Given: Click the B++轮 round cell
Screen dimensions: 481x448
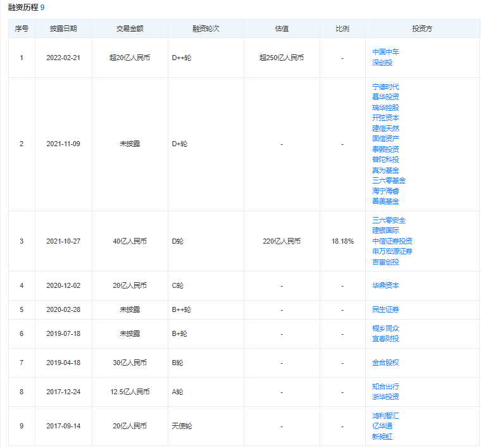Looking at the screenshot, I should click(181, 309).
